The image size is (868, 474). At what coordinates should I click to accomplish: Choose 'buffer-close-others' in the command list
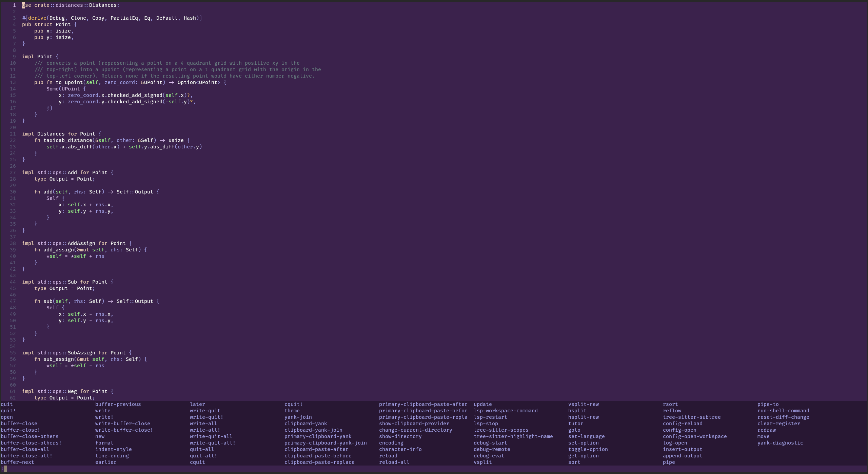[x=29, y=436]
